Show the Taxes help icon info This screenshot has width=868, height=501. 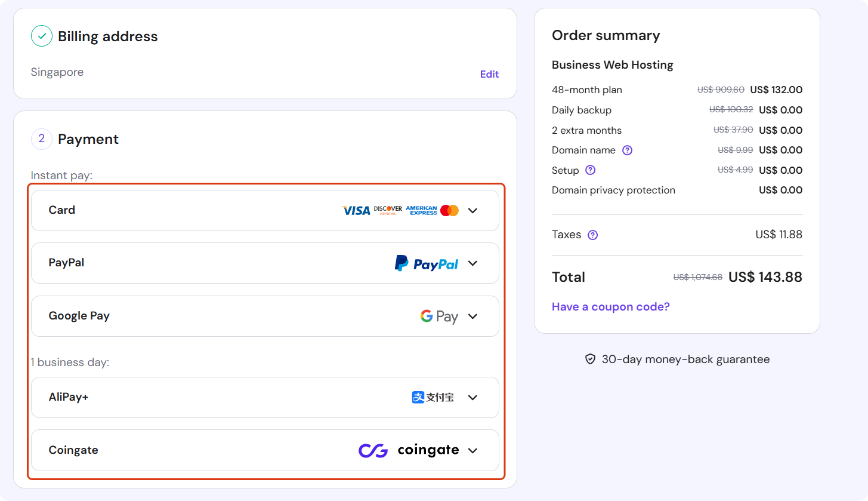[592, 235]
